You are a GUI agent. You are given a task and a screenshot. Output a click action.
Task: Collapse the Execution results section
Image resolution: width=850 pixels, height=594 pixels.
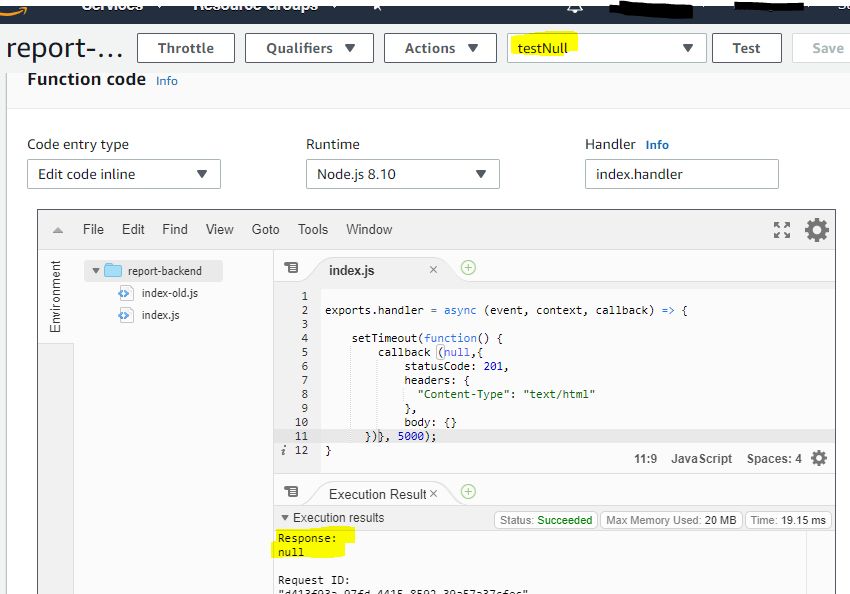pyautogui.click(x=285, y=518)
